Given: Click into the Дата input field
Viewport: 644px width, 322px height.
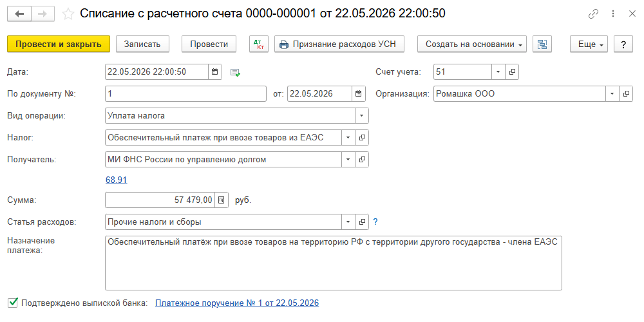Looking at the screenshot, I should click(156, 72).
